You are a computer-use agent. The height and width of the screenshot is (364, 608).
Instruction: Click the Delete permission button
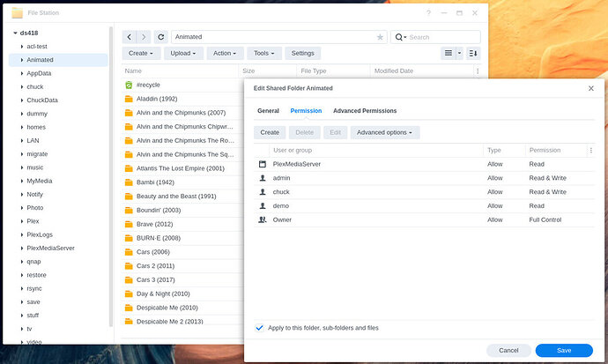(305, 132)
